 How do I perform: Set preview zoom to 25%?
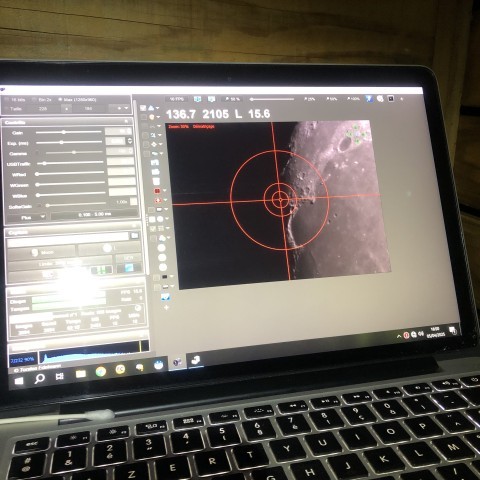[x=310, y=99]
